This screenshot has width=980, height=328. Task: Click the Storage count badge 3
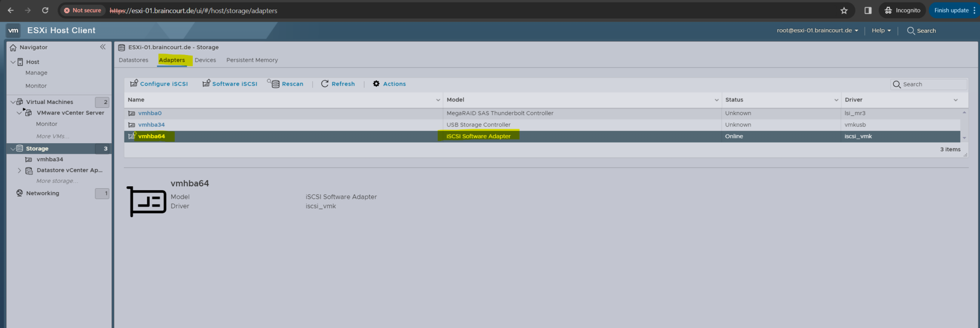(x=102, y=149)
